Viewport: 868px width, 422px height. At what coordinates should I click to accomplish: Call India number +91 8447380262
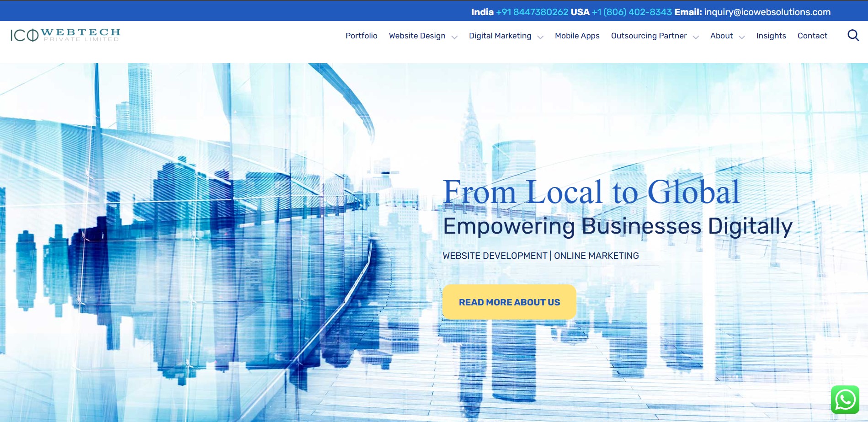click(x=532, y=12)
